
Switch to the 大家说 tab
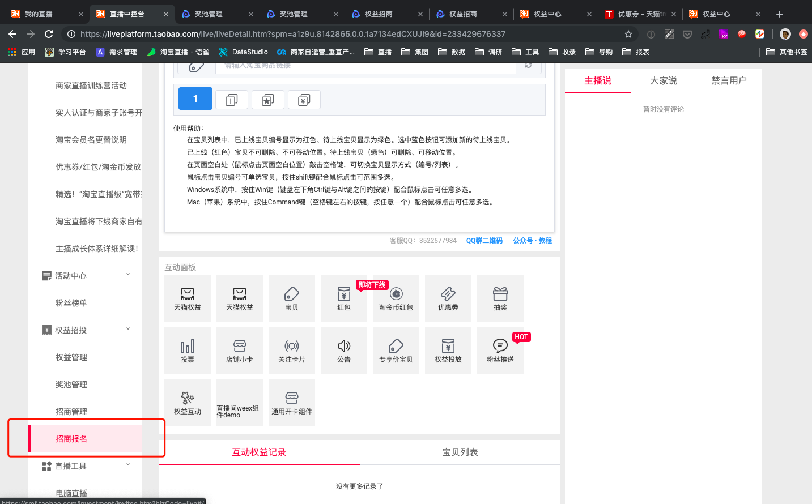(x=664, y=80)
